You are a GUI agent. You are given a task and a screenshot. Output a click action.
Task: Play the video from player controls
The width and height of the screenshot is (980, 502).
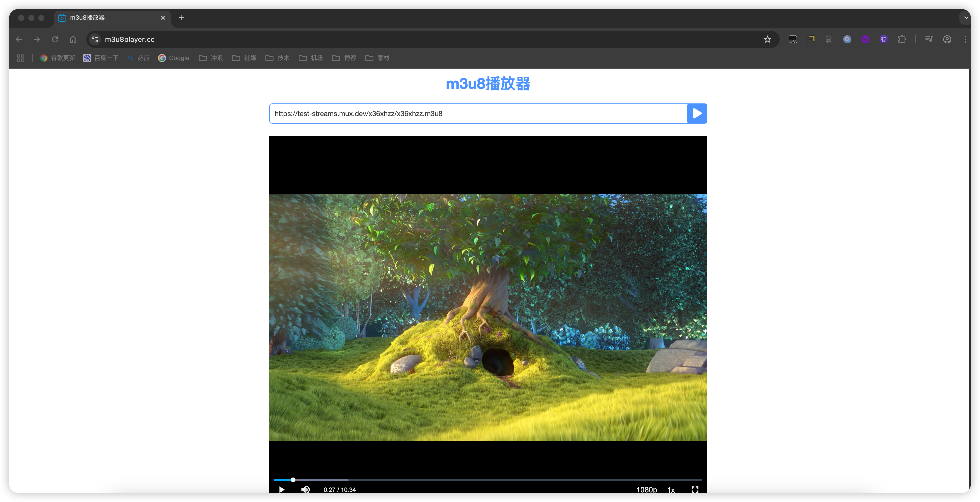282,489
